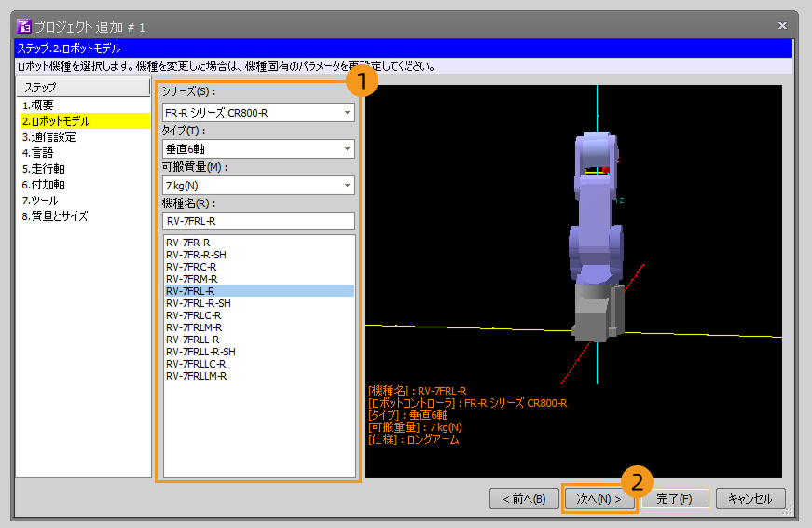Open the 可搬質量 payload dropdown
This screenshot has width=812, height=528.
point(257,185)
